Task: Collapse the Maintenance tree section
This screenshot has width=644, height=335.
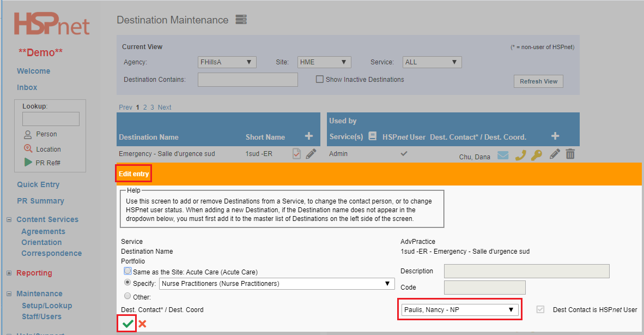Action: pyautogui.click(x=9, y=294)
